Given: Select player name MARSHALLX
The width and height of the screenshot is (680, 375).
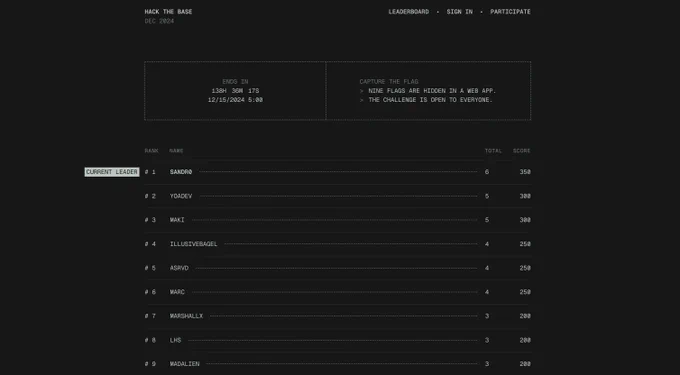Looking at the screenshot, I should point(186,316).
